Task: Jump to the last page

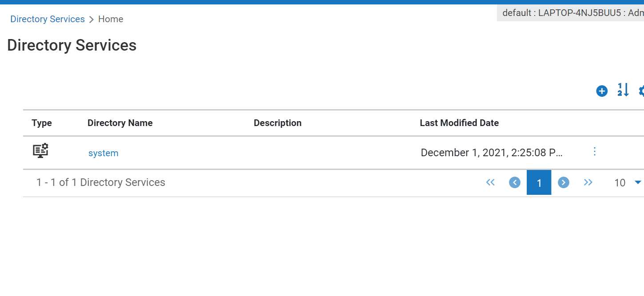Action: coord(588,182)
